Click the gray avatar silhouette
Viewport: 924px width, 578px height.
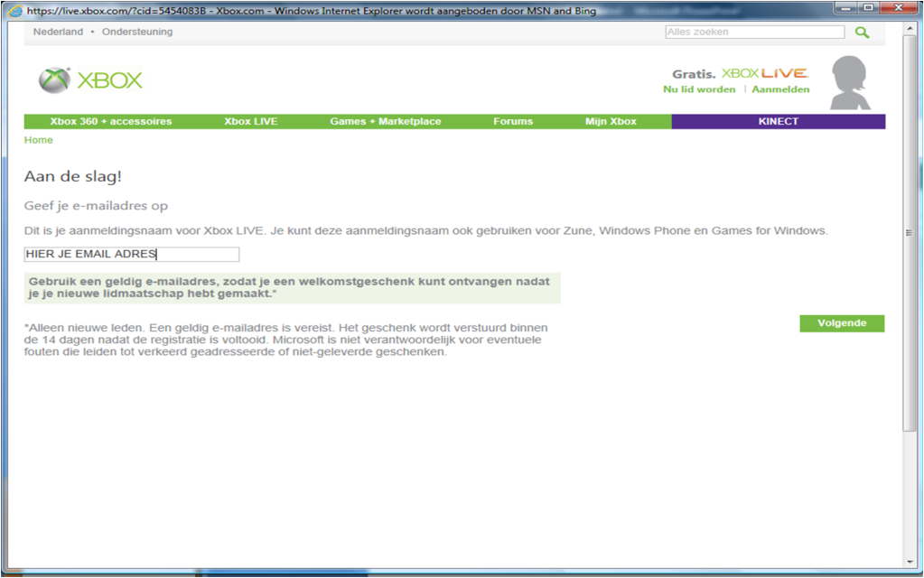coord(849,82)
